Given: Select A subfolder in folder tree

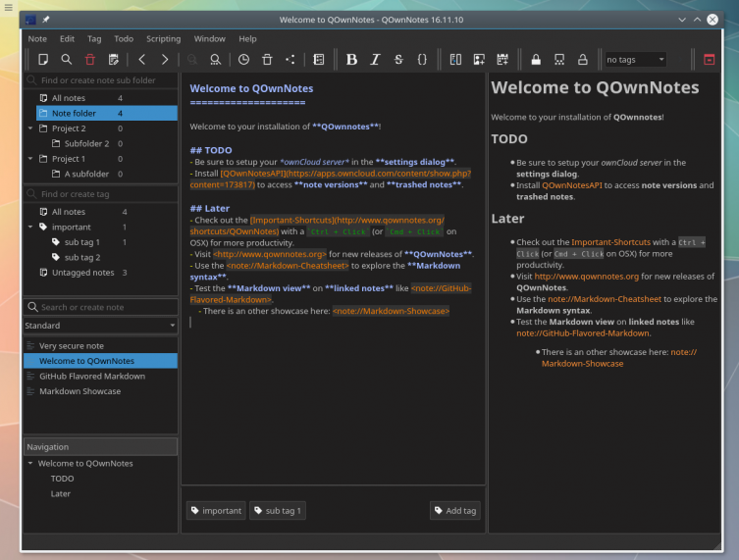Looking at the screenshot, I should click(x=86, y=174).
